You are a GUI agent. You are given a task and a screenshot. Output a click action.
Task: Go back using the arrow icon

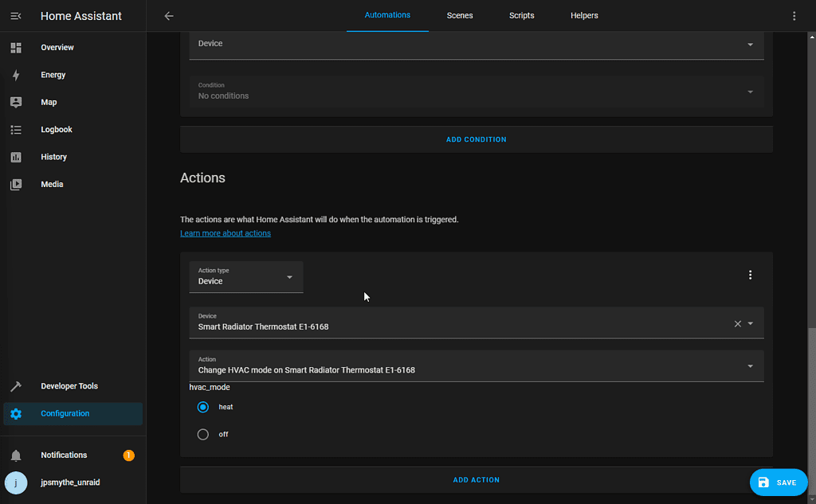(169, 16)
